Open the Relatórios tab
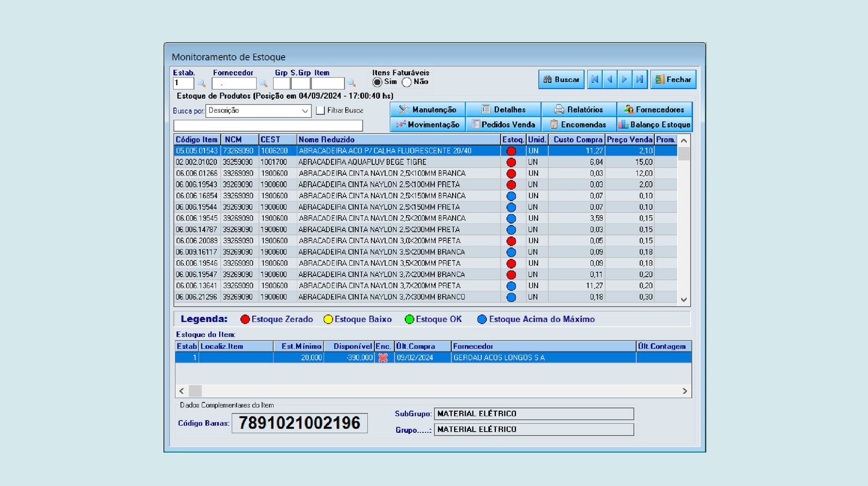Viewport: 868px width, 486px height. click(579, 110)
